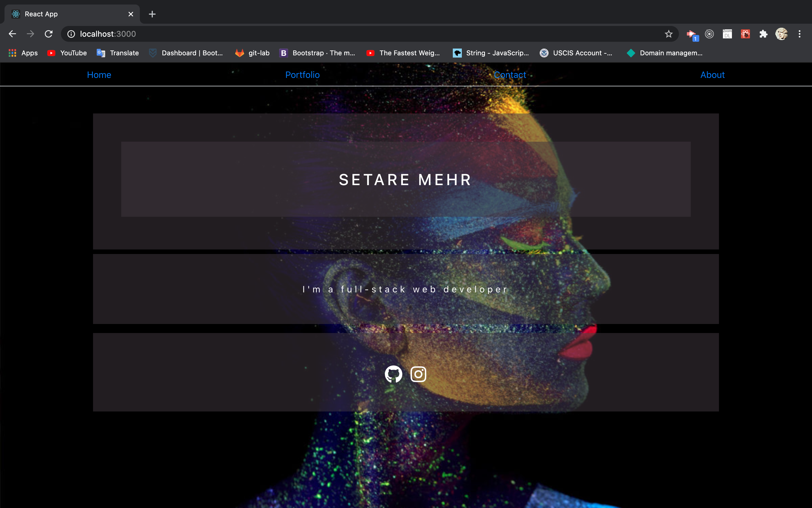812x508 pixels.
Task: Open the Portfolio nav link
Action: [x=302, y=75]
